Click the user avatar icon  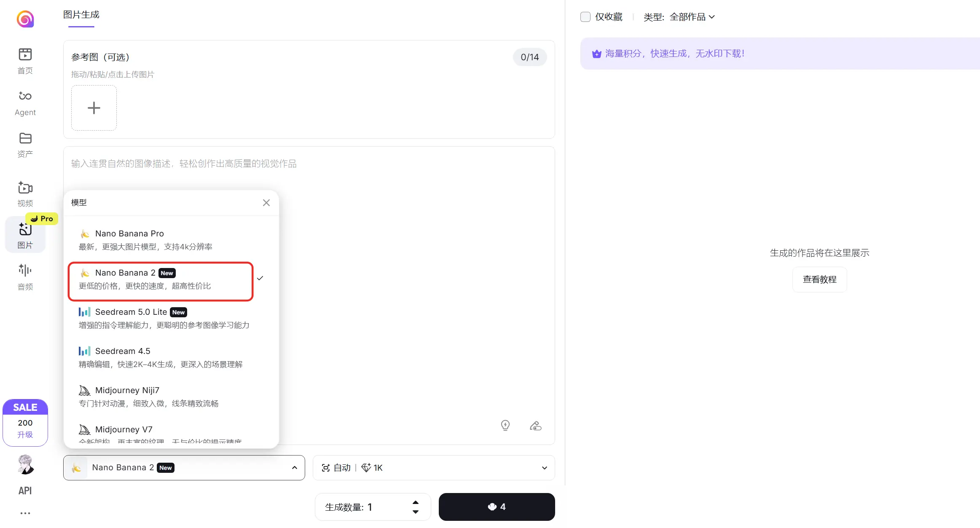25,464
